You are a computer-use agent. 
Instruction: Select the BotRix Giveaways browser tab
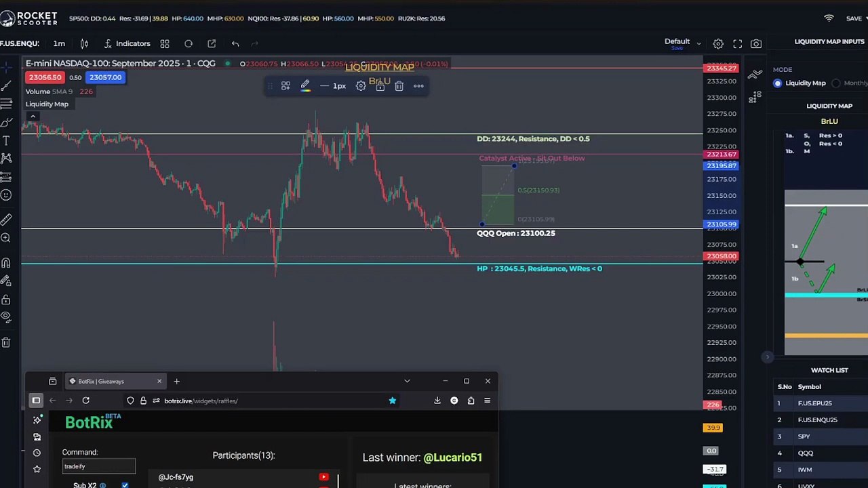115,381
